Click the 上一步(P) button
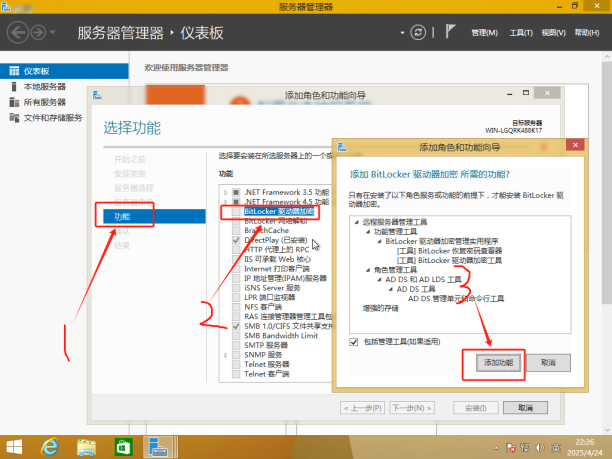 (x=362, y=408)
